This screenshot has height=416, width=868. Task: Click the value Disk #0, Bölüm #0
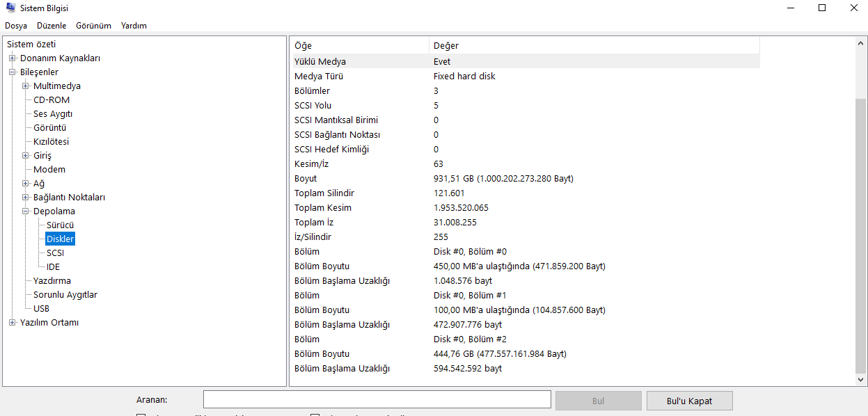point(470,252)
